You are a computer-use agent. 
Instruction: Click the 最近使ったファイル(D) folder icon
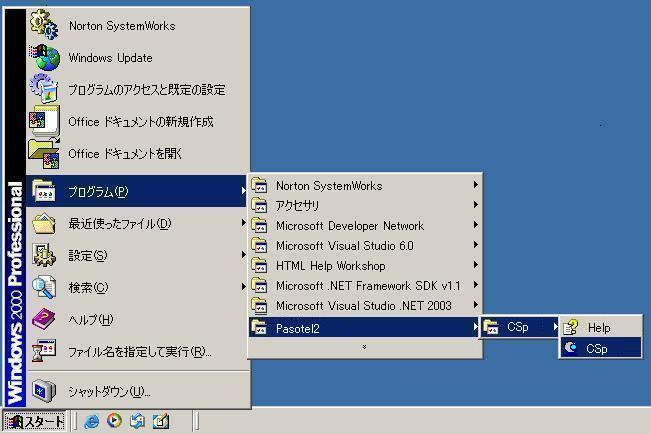pos(44,223)
